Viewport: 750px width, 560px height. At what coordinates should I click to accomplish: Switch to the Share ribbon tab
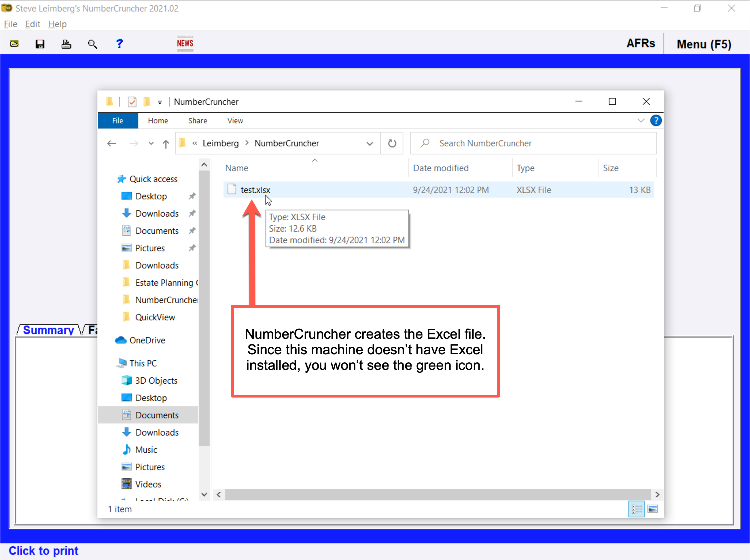point(198,121)
